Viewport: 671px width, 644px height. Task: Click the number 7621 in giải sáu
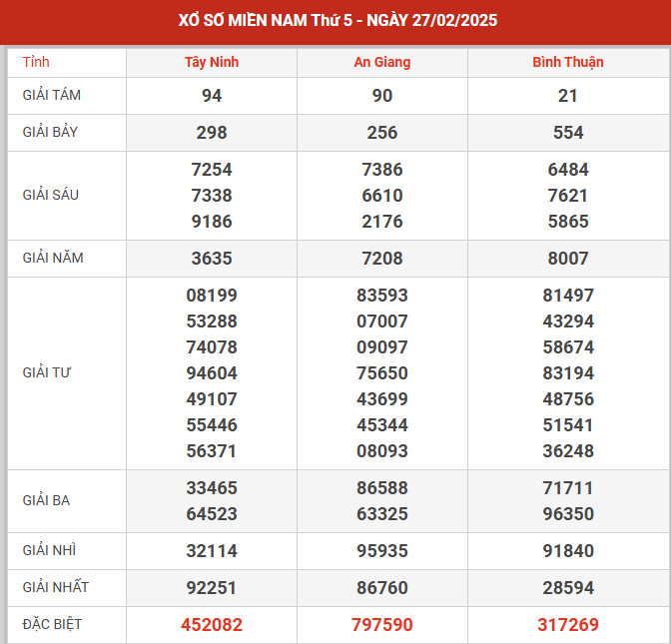click(x=568, y=196)
